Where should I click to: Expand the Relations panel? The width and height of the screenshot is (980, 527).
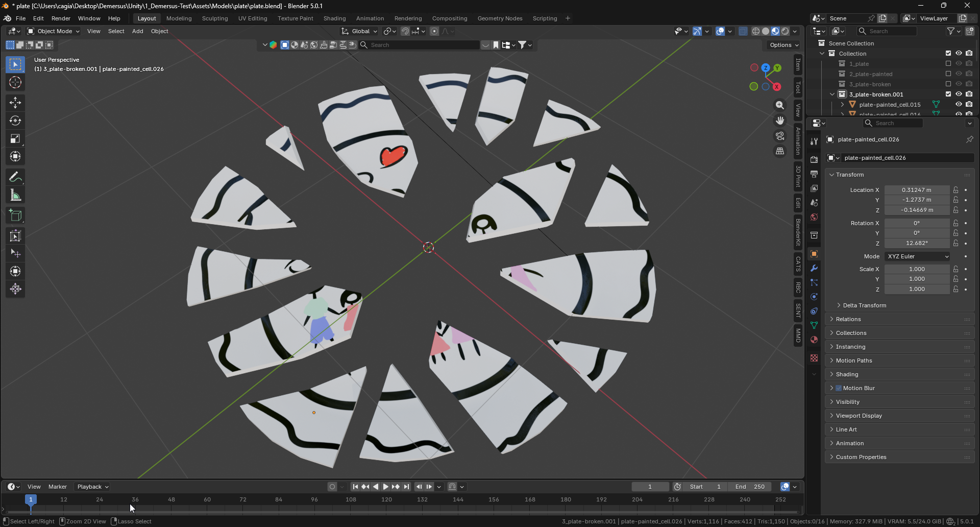[x=847, y=319]
